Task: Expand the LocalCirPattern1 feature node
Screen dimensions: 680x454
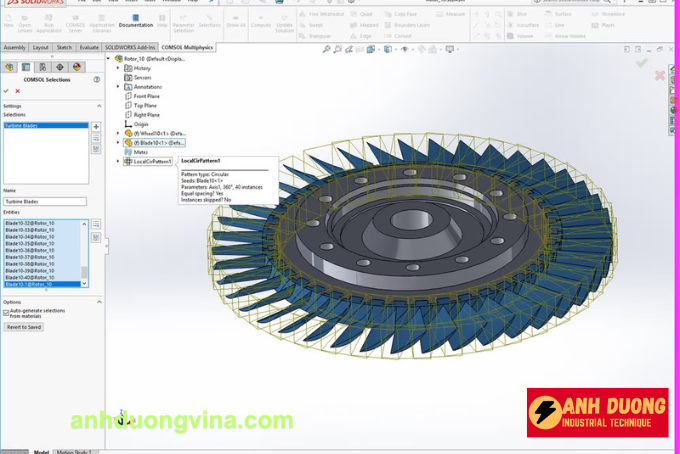Action: click(x=118, y=161)
